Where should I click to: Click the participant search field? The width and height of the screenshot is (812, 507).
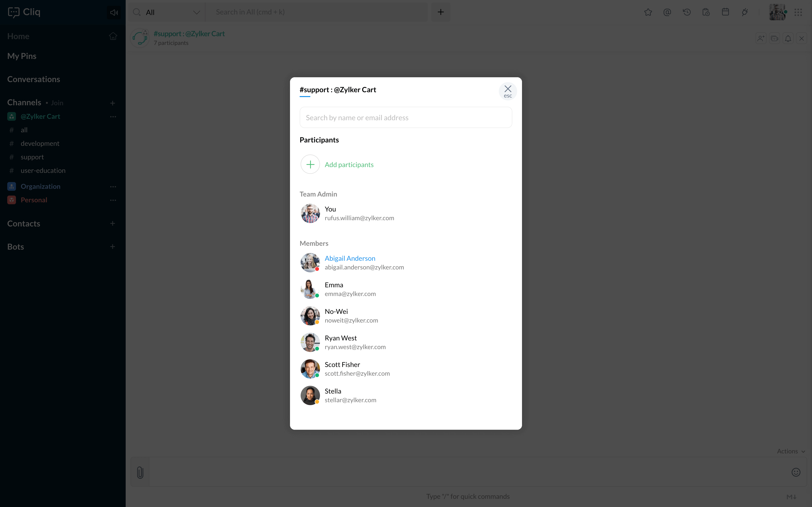coord(405,118)
